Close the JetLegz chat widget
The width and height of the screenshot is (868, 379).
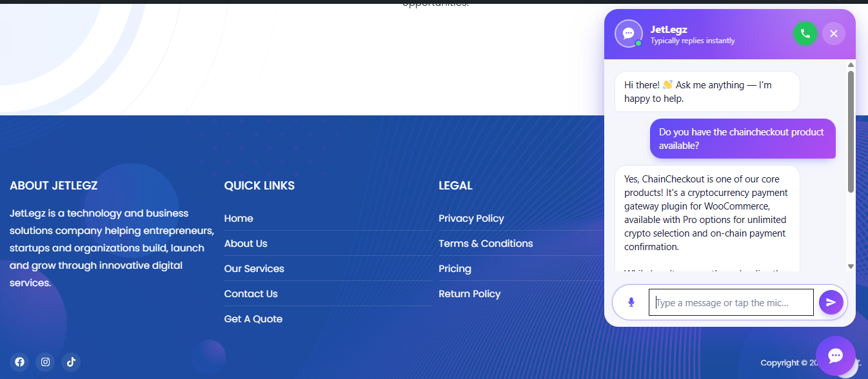pyautogui.click(x=834, y=34)
